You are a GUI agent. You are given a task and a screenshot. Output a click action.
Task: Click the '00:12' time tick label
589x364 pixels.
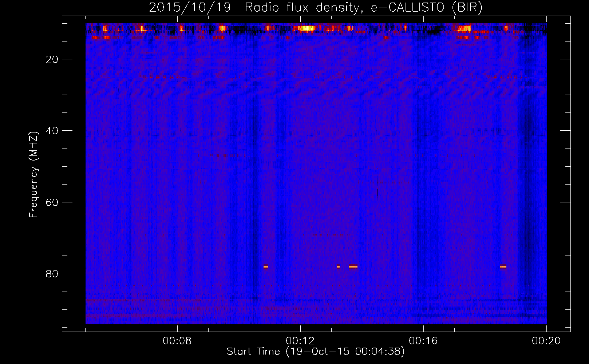(300, 341)
